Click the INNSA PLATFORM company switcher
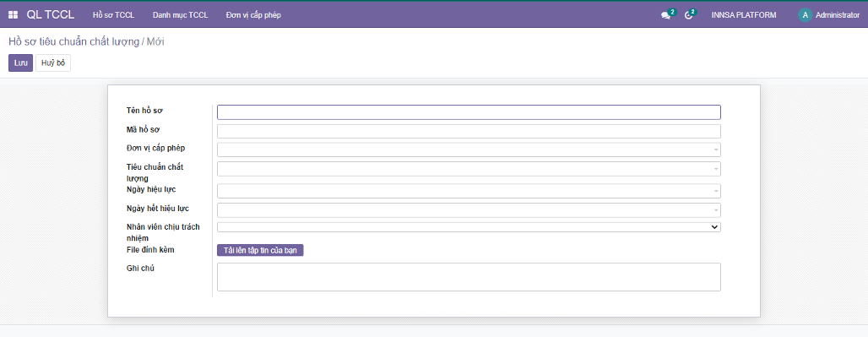Viewport: 868px width, 337px height. click(743, 15)
